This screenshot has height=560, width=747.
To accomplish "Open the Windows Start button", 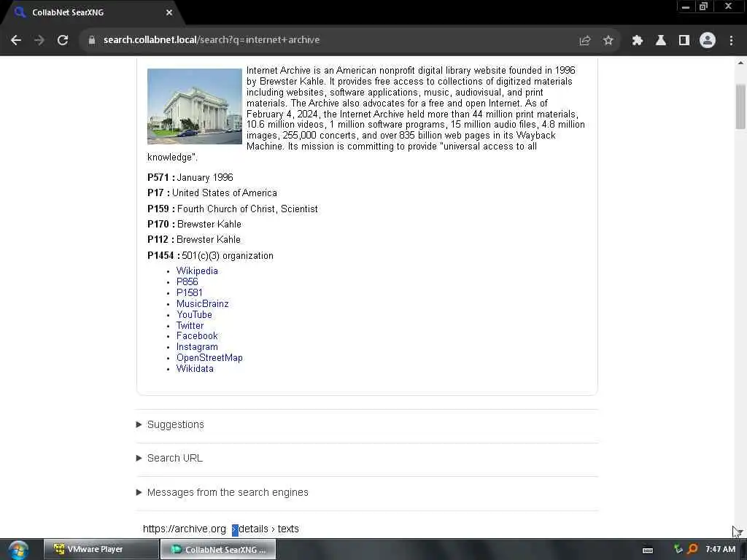I will (x=18, y=550).
